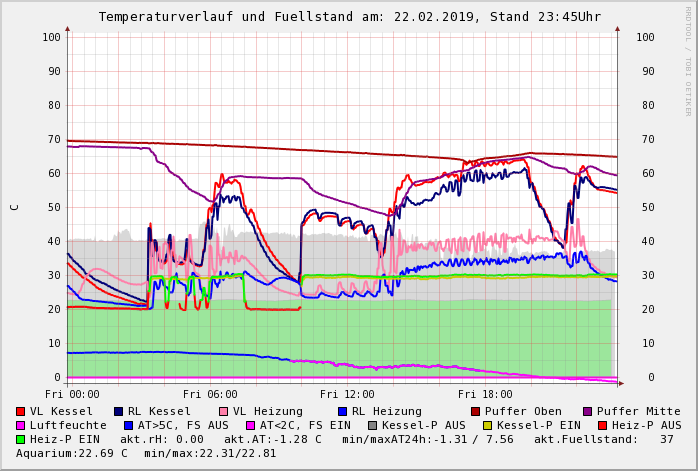Click the Fri 12:00 time axis label
The width and height of the screenshot is (698, 471).
(347, 394)
